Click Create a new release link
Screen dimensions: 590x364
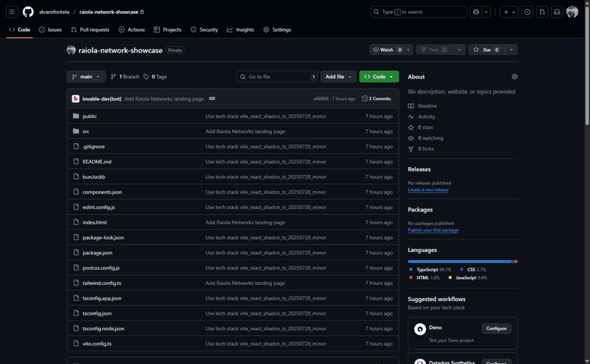click(x=428, y=190)
